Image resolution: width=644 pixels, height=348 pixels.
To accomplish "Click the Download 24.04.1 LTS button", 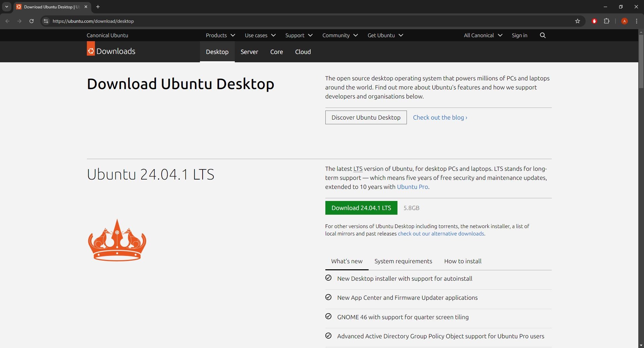I will (361, 208).
